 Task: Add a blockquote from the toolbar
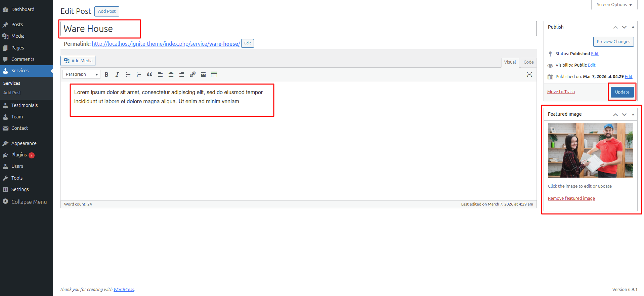[x=149, y=74]
